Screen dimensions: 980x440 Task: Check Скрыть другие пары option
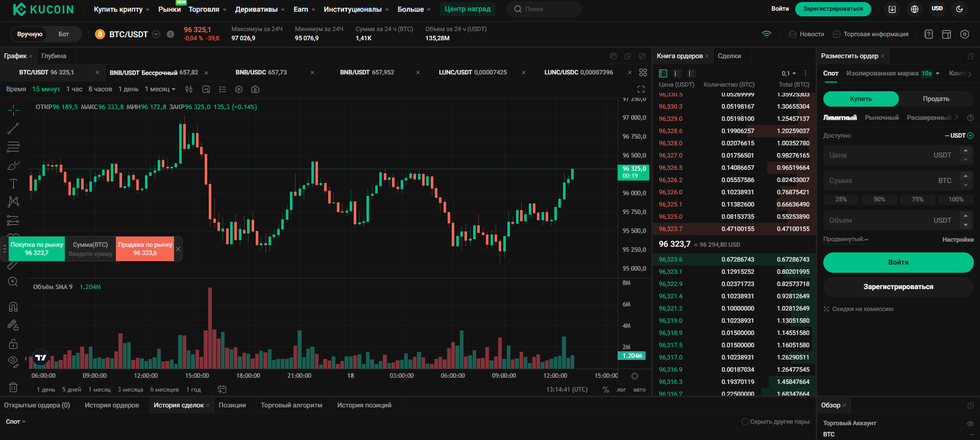click(x=745, y=422)
